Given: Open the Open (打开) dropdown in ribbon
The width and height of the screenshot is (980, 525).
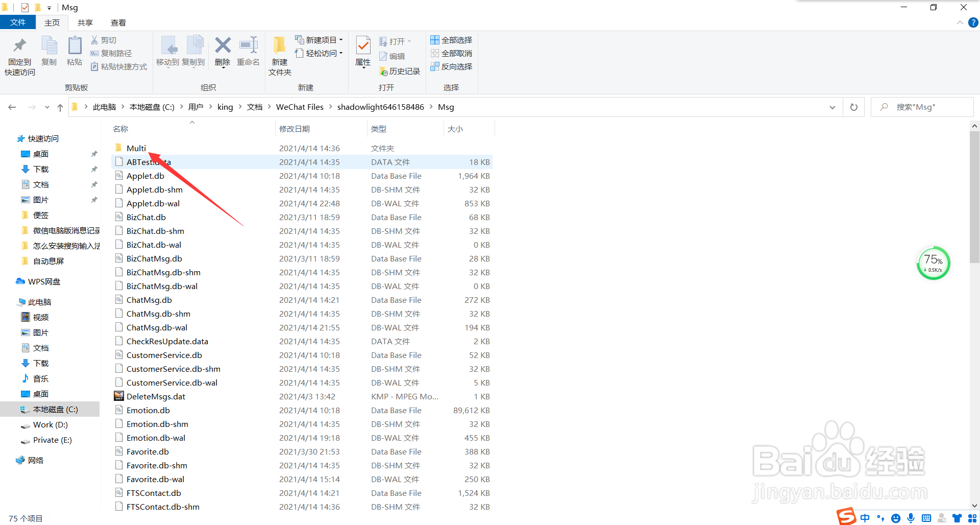Looking at the screenshot, I should click(x=395, y=41).
